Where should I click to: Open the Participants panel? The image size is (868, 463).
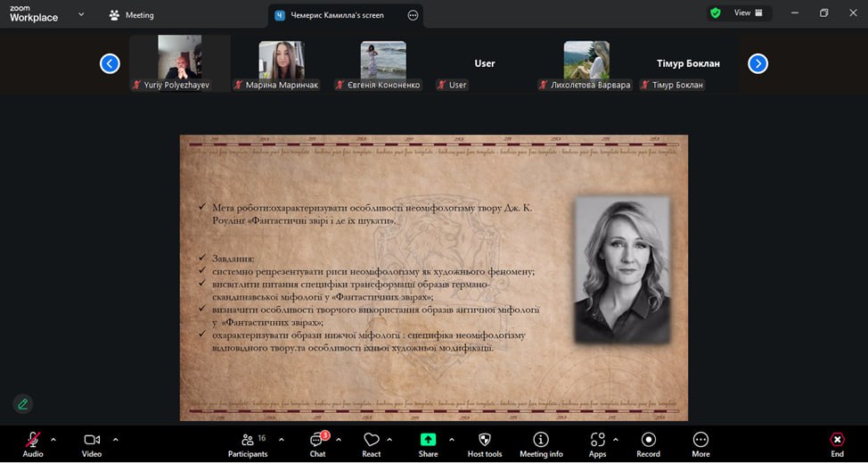point(248,441)
